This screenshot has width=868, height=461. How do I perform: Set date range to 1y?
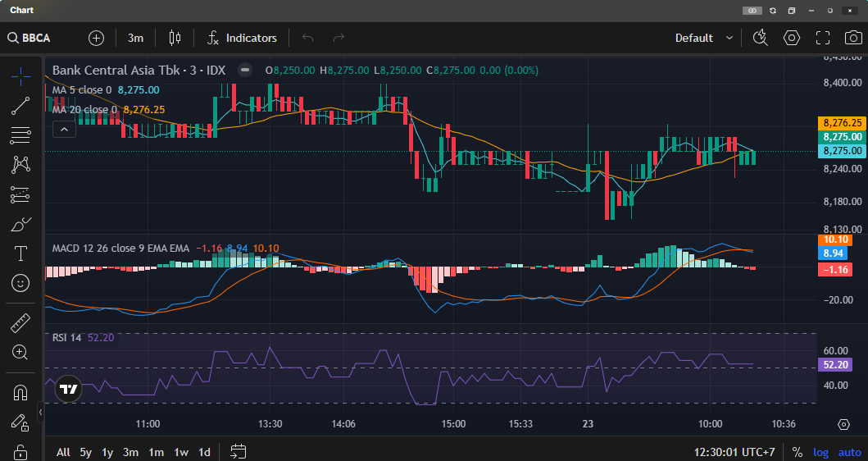tap(107, 452)
